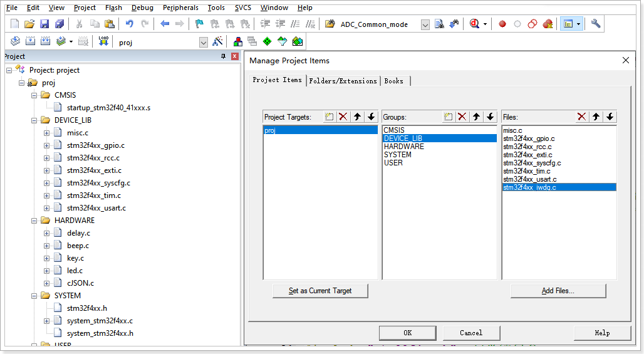
Task: Select stm32f4xx.h in project tree
Action: [x=86, y=308]
